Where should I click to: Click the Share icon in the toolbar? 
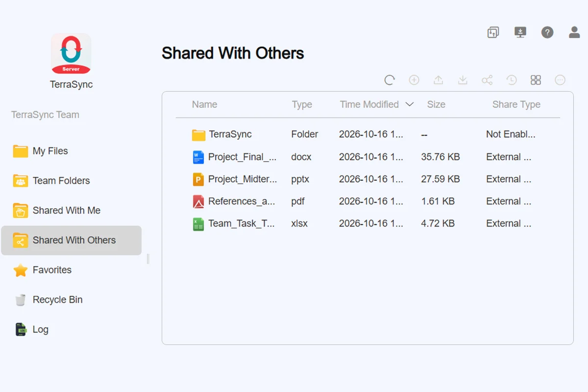[x=487, y=80]
